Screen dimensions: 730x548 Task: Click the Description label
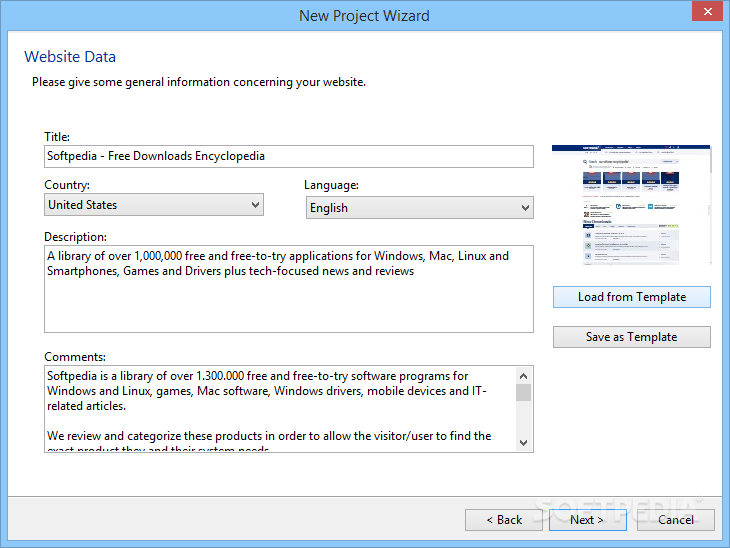[x=75, y=237]
